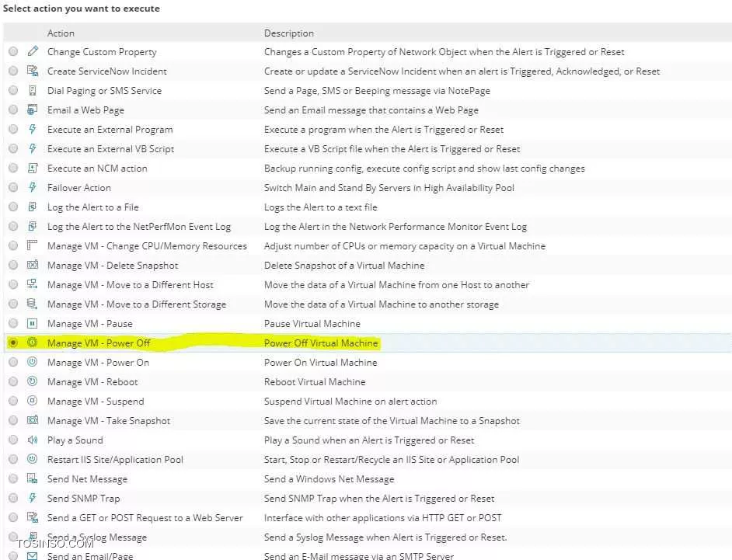This screenshot has height=560, width=732.
Task: Click the Change CPU/Memory Resources icon
Action: point(32,245)
